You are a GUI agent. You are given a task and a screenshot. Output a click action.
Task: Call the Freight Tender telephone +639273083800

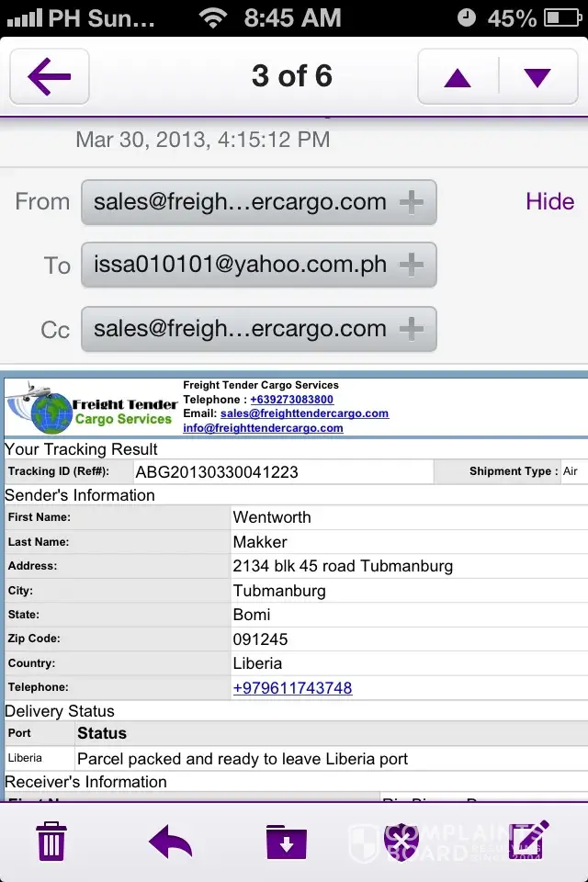(291, 400)
